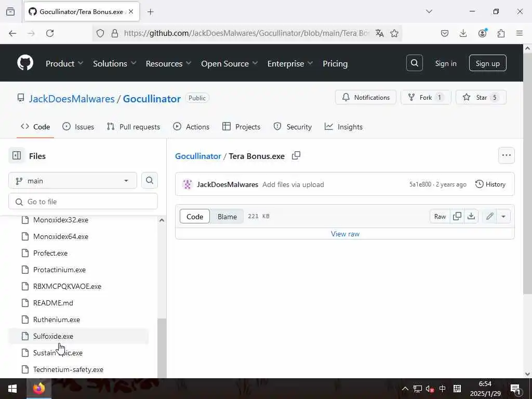532x399 pixels.
Task: Open the Security tab
Action: 292,127
